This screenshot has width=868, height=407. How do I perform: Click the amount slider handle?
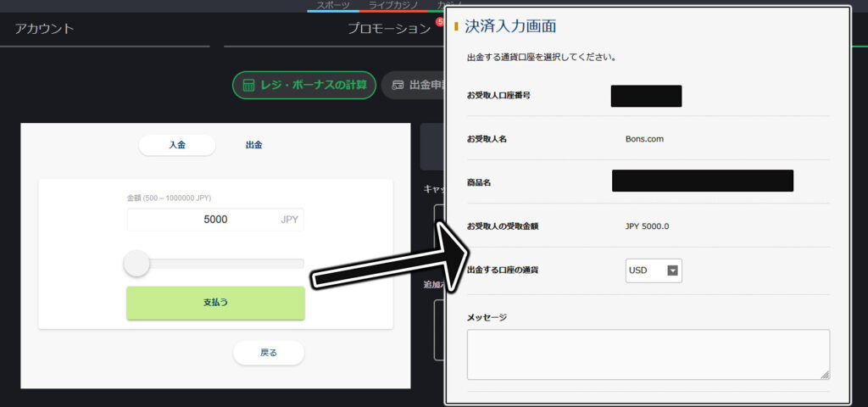coord(136,264)
